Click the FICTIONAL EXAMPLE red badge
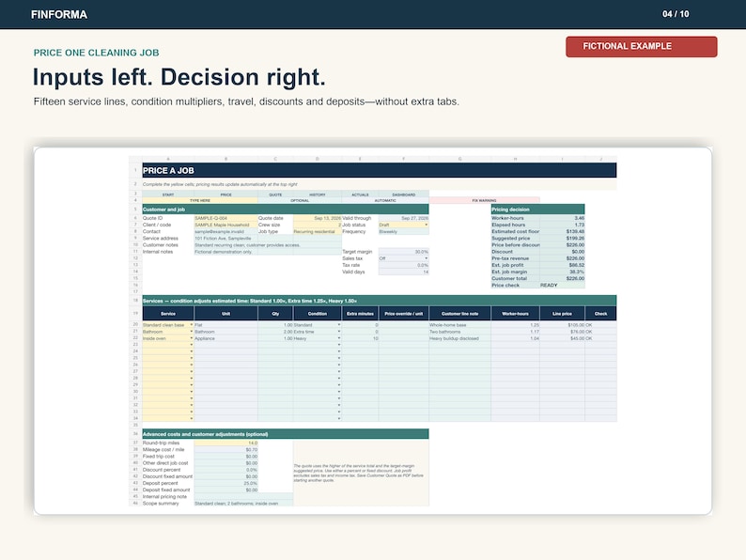Viewport: 746px width, 560px height. point(642,47)
